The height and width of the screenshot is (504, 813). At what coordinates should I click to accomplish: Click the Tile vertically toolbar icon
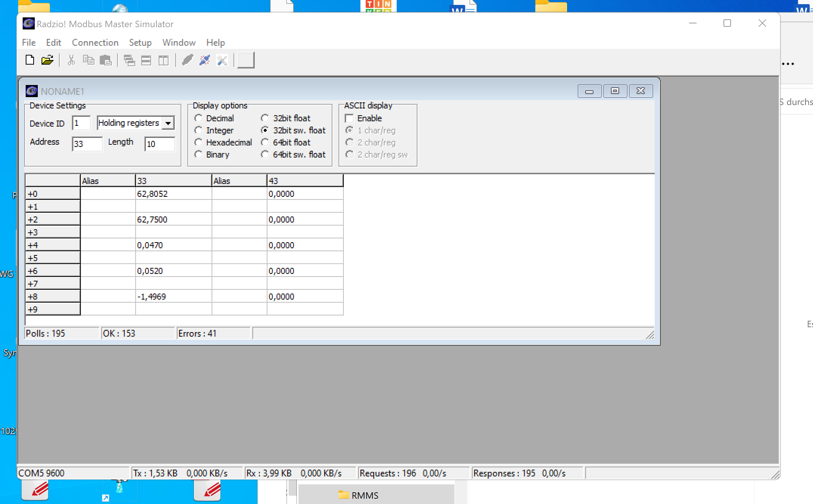(x=163, y=60)
